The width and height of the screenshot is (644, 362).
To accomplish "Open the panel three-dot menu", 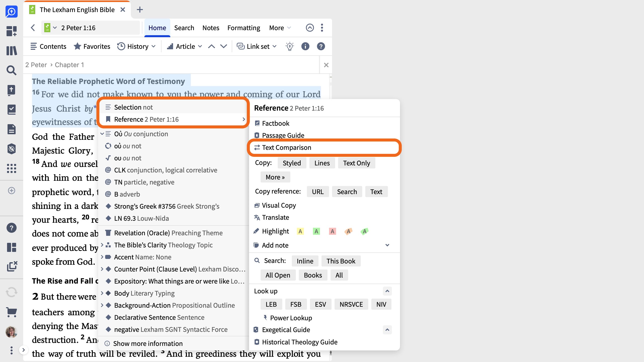I will 322,28.
